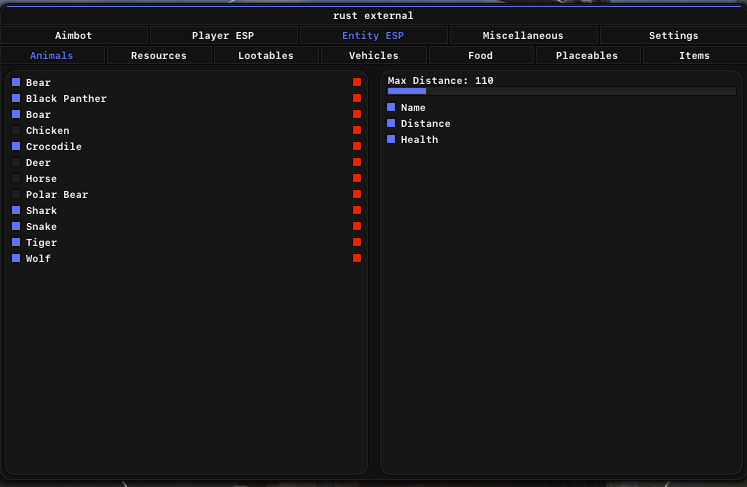Click the 'Max Distance: 110' label
Screen dimensions: 747x487
click(x=440, y=81)
